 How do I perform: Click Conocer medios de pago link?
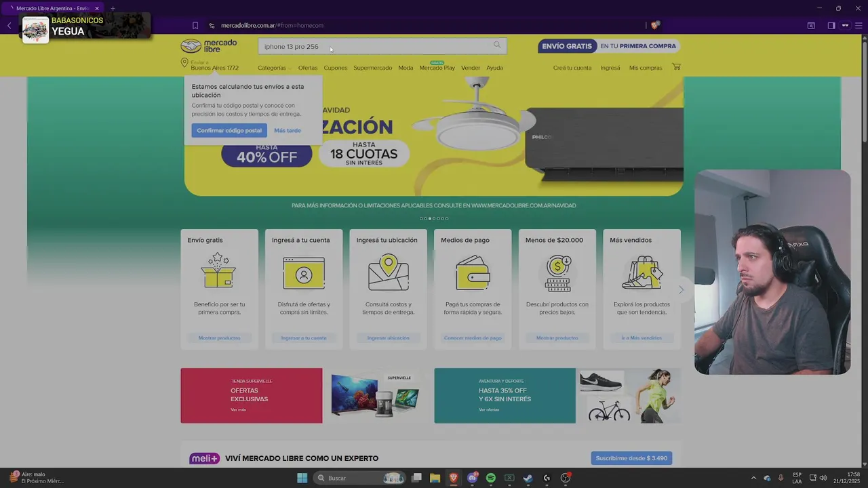coord(473,338)
